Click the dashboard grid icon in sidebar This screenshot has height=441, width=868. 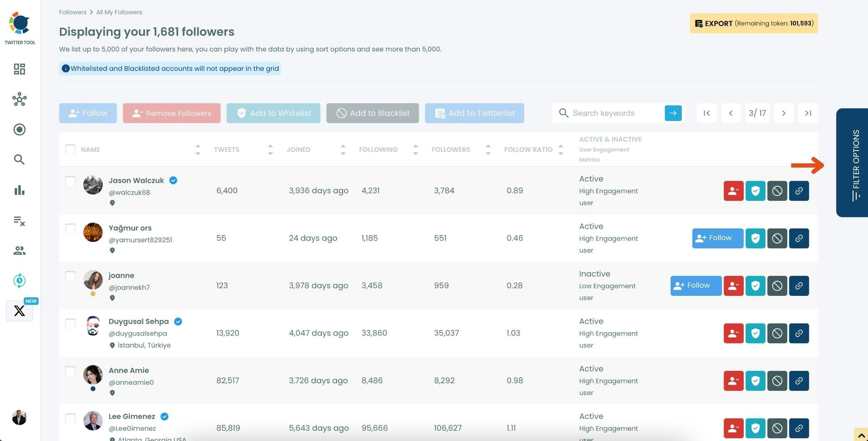tap(19, 69)
